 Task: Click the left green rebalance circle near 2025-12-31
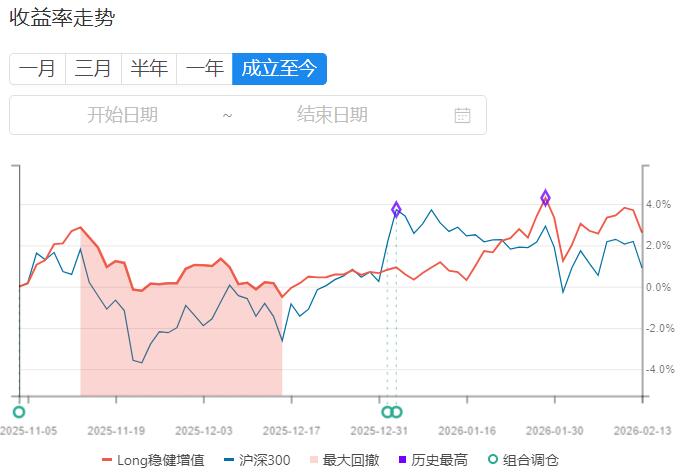click(x=387, y=412)
